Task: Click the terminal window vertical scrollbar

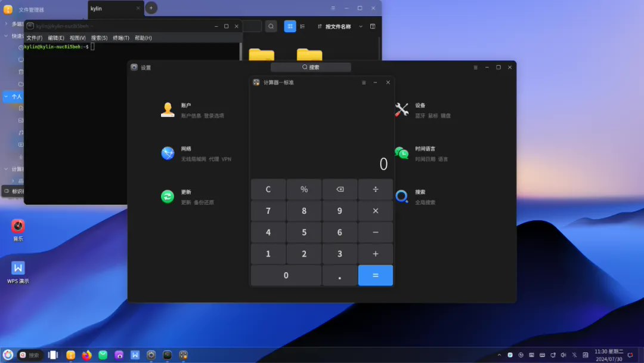Action: click(241, 51)
